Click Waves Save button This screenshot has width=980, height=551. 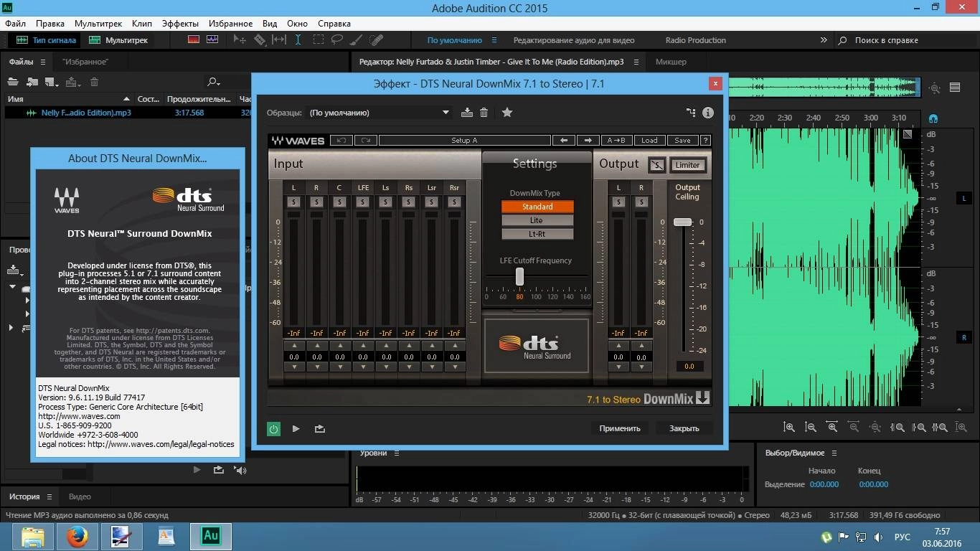682,141
